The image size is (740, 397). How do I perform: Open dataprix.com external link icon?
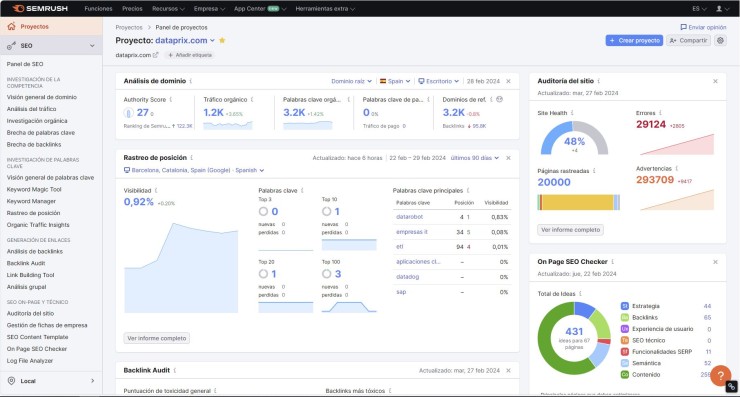pos(155,55)
